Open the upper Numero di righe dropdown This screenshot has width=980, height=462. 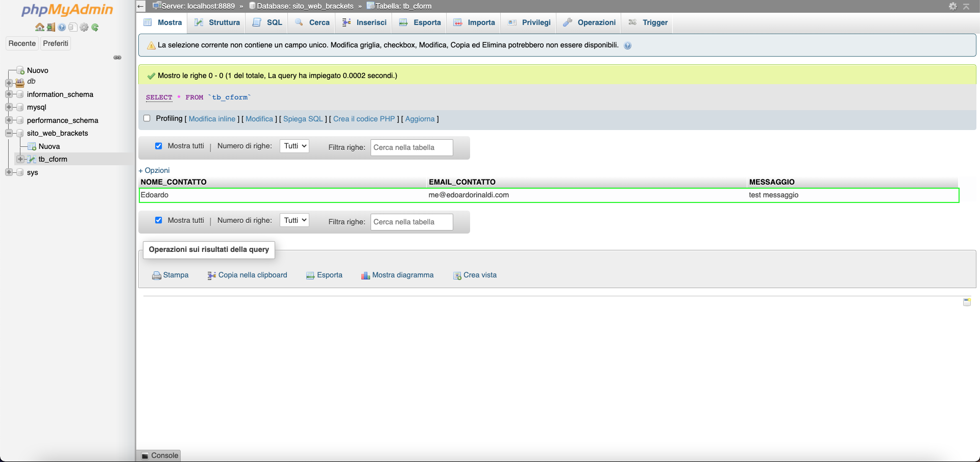point(295,146)
